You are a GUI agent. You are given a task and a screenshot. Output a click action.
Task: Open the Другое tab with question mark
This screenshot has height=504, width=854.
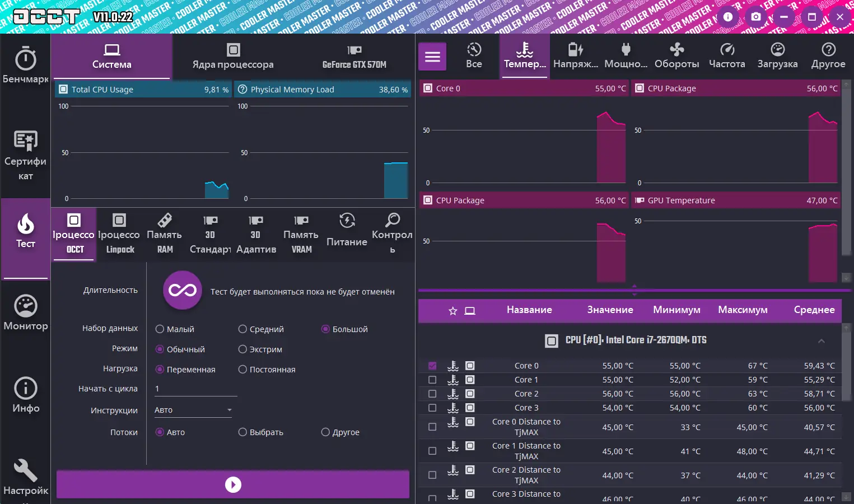pos(828,56)
